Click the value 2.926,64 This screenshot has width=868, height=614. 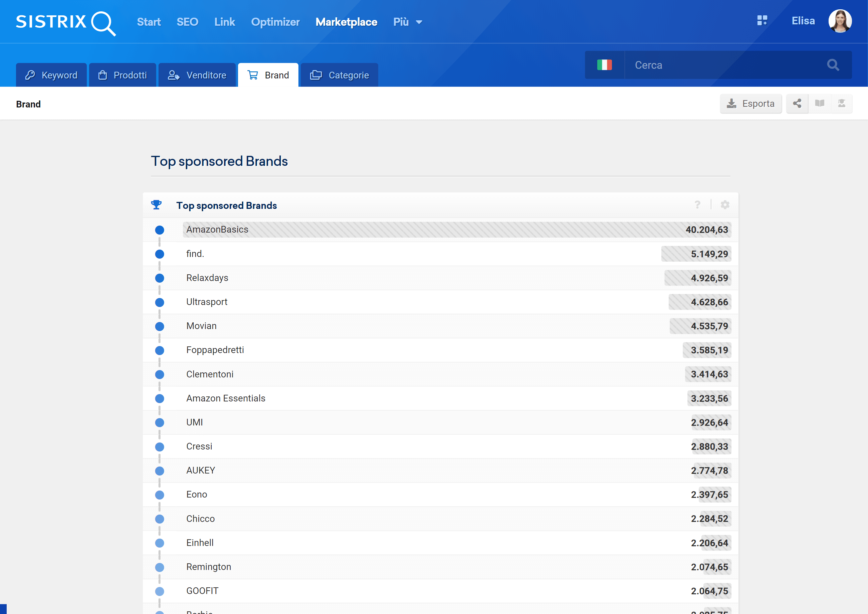pos(709,423)
